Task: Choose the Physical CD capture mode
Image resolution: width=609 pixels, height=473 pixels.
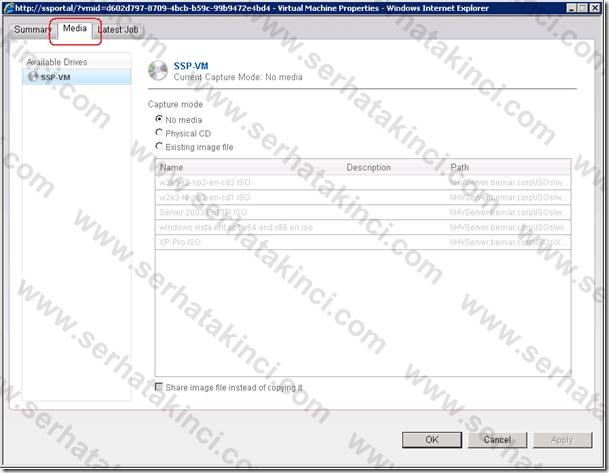Action: tap(158, 133)
